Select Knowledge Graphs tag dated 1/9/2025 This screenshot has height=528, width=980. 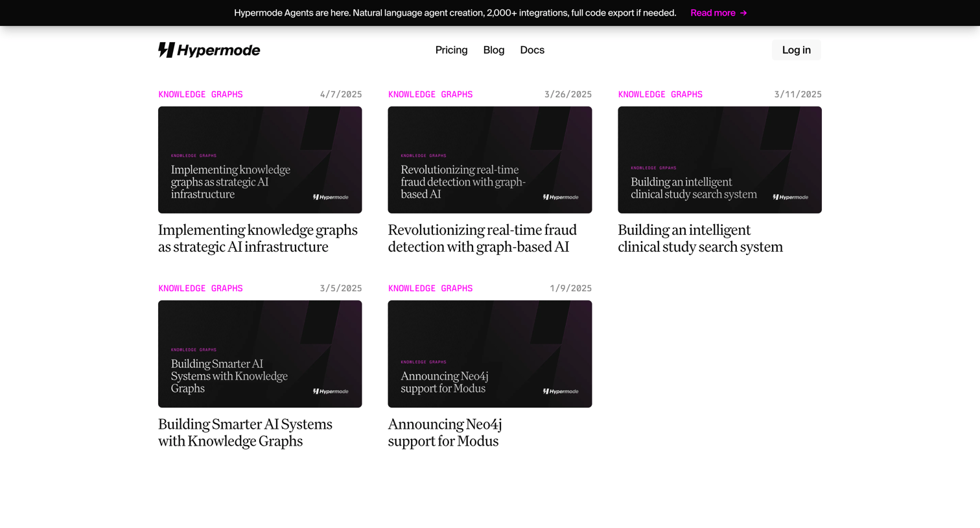click(x=430, y=289)
